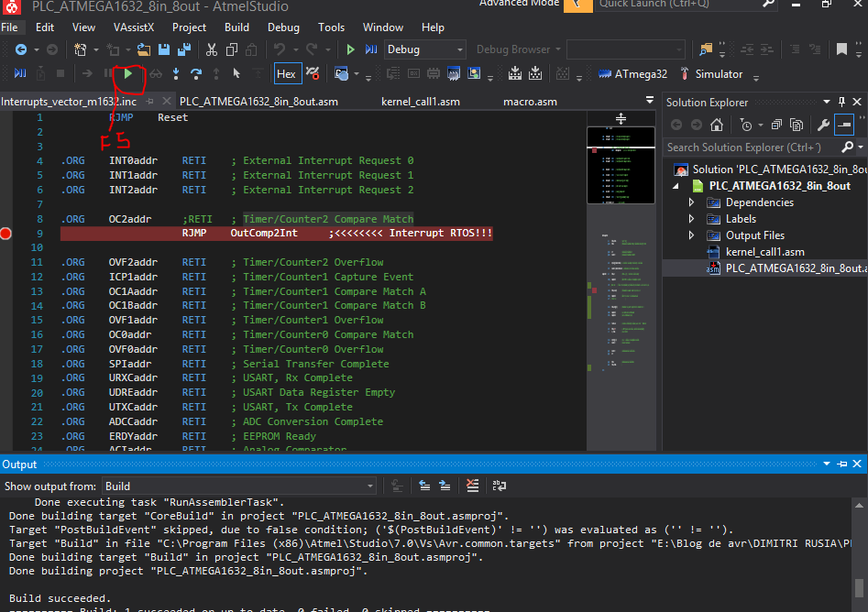Click Start Debugging and Break next to Debug combo
This screenshot has width=868, height=612.
coord(371,49)
